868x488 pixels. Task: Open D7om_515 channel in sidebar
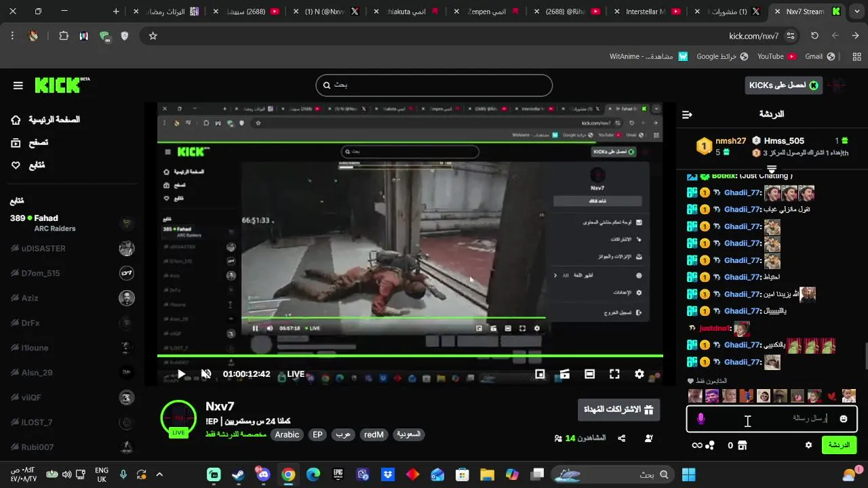(x=72, y=273)
